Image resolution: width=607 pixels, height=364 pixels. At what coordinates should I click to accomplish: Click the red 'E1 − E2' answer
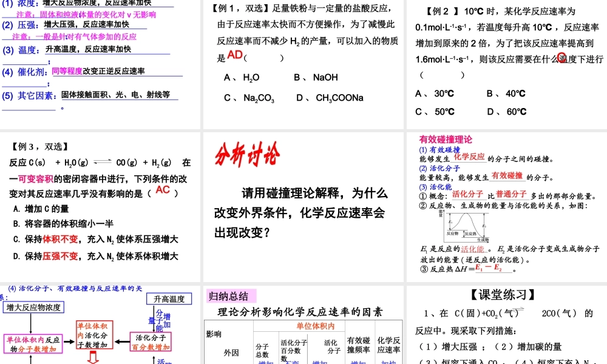489,268
